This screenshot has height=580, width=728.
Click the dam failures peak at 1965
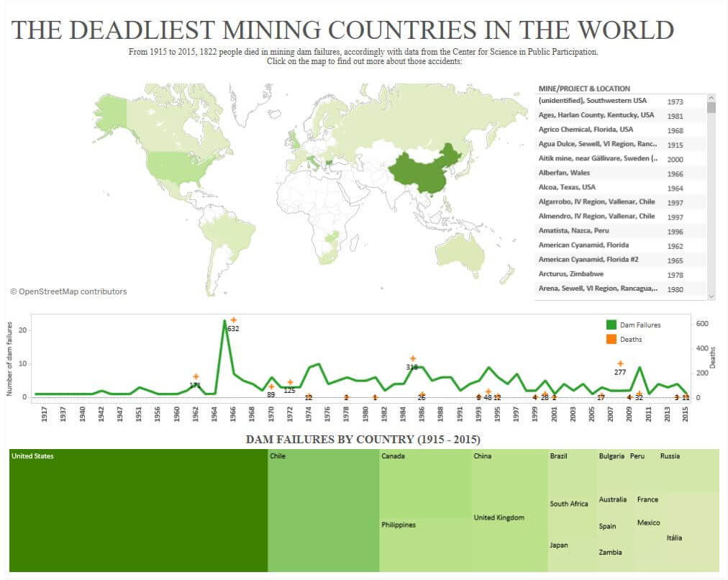pos(224,320)
